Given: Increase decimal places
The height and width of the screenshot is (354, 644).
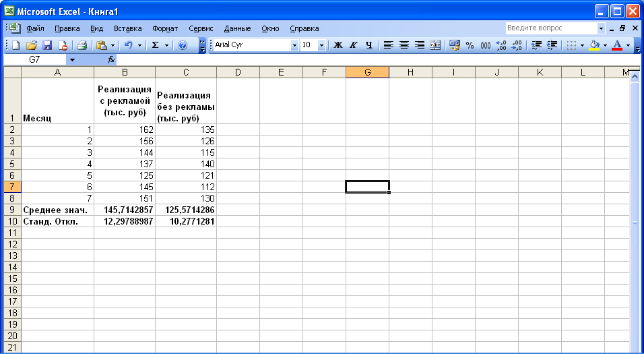Looking at the screenshot, I should (501, 45).
